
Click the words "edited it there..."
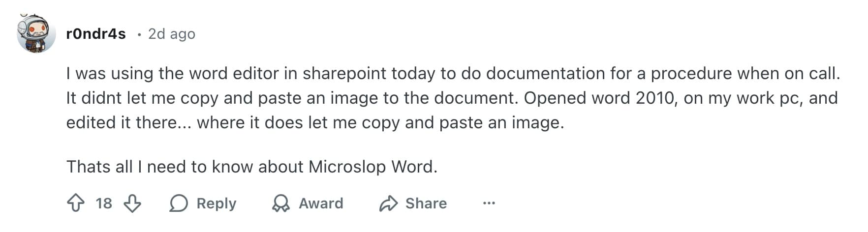[128, 122]
